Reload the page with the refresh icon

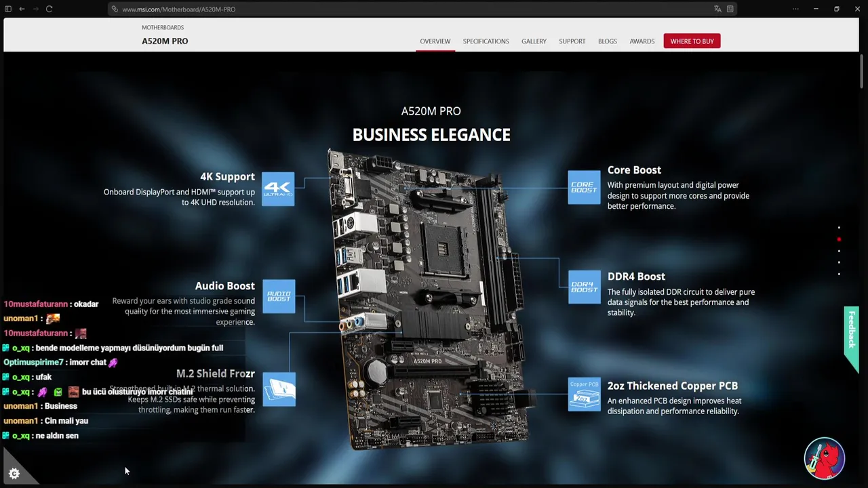[x=49, y=9]
